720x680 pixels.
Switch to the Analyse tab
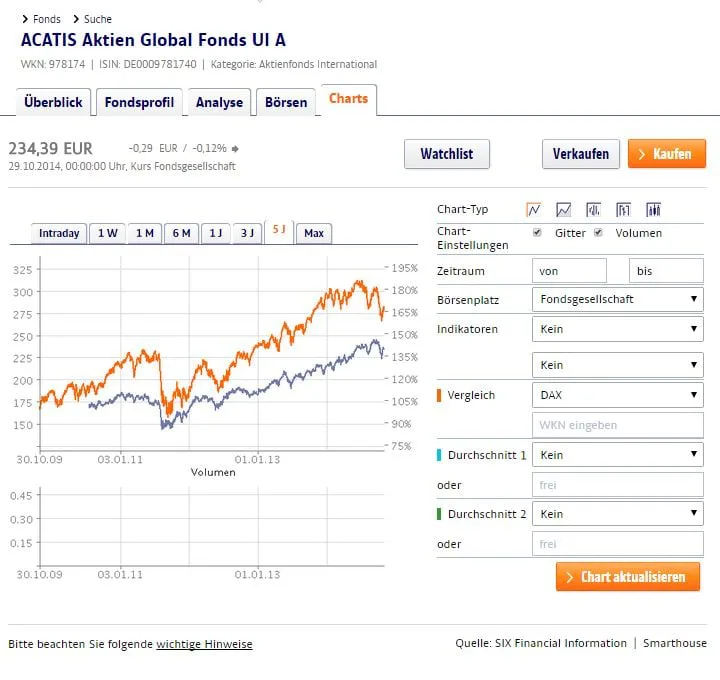point(219,102)
